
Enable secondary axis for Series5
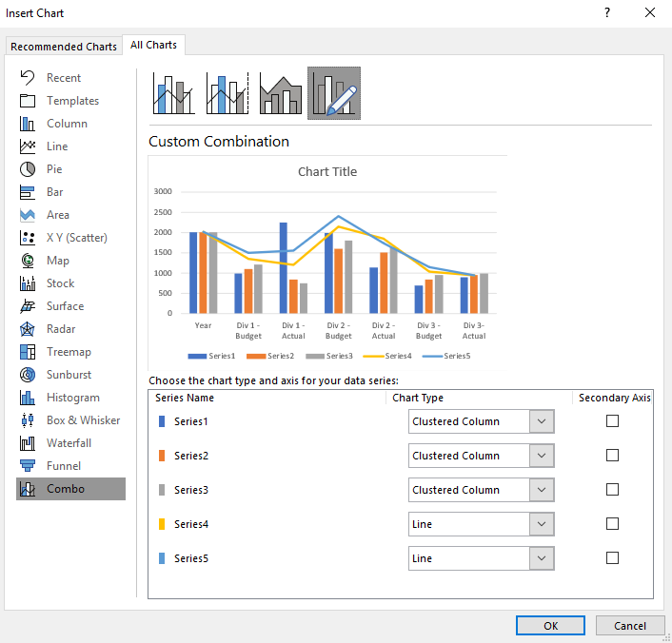(x=612, y=557)
